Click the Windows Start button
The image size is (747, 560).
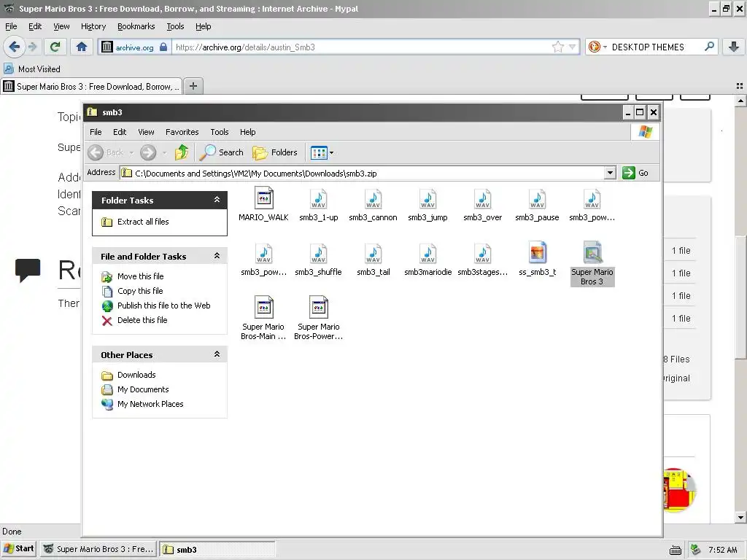[19, 548]
